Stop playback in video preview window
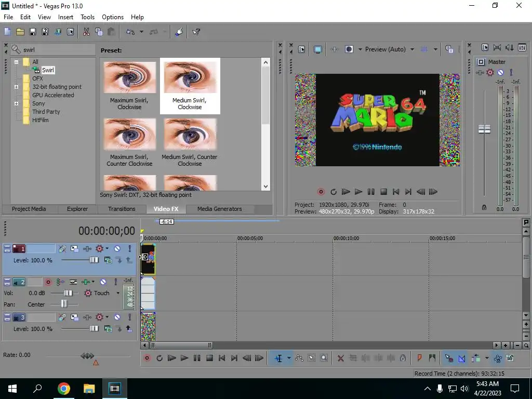 point(383,192)
